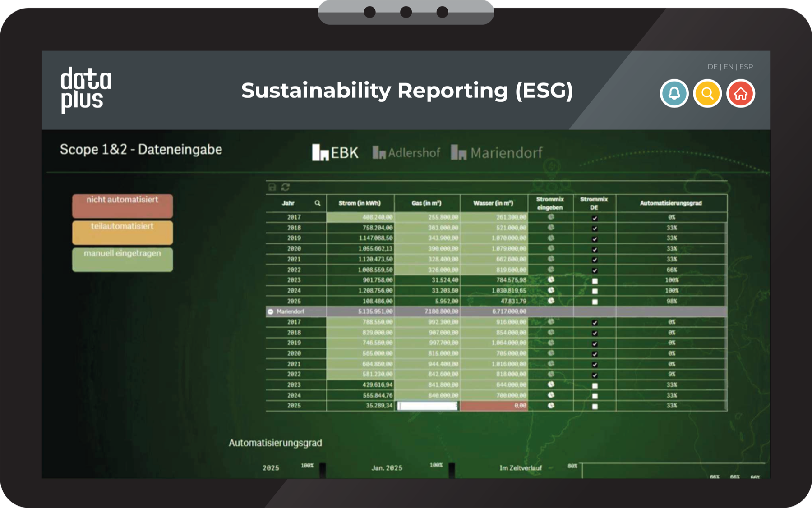Open Strommix pie icon in the 788.550,00 row
Screen dimensions: 812x508
pos(551,322)
